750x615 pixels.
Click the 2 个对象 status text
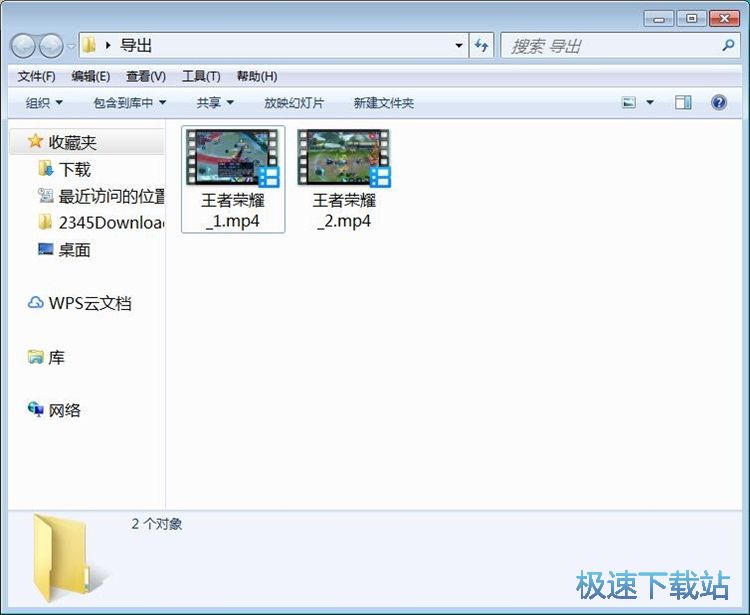[156, 524]
